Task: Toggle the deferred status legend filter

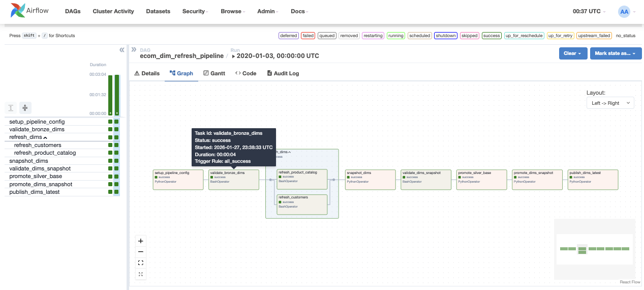Action: tap(289, 36)
